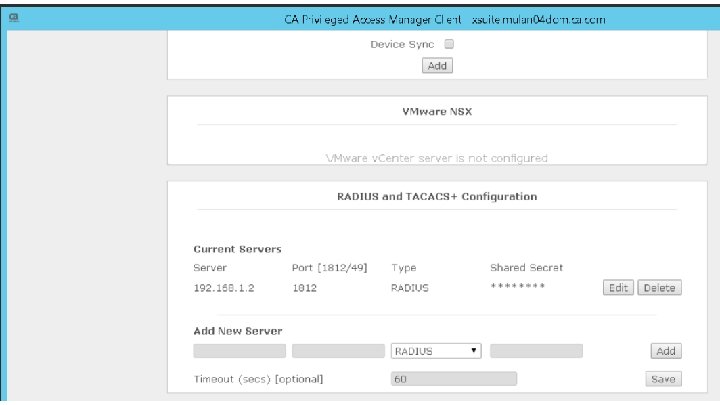Click the RADIUS type text in server row
Screen dimensions: 720x405
point(410,288)
